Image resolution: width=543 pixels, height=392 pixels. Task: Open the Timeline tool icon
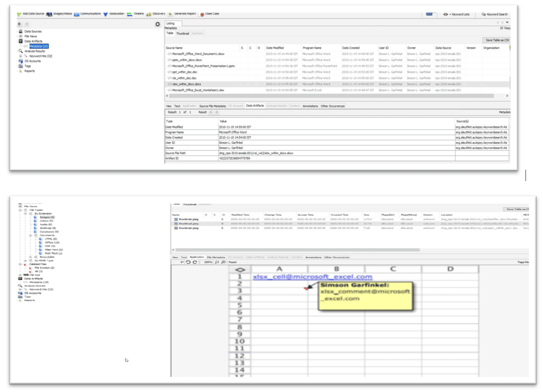129,14
